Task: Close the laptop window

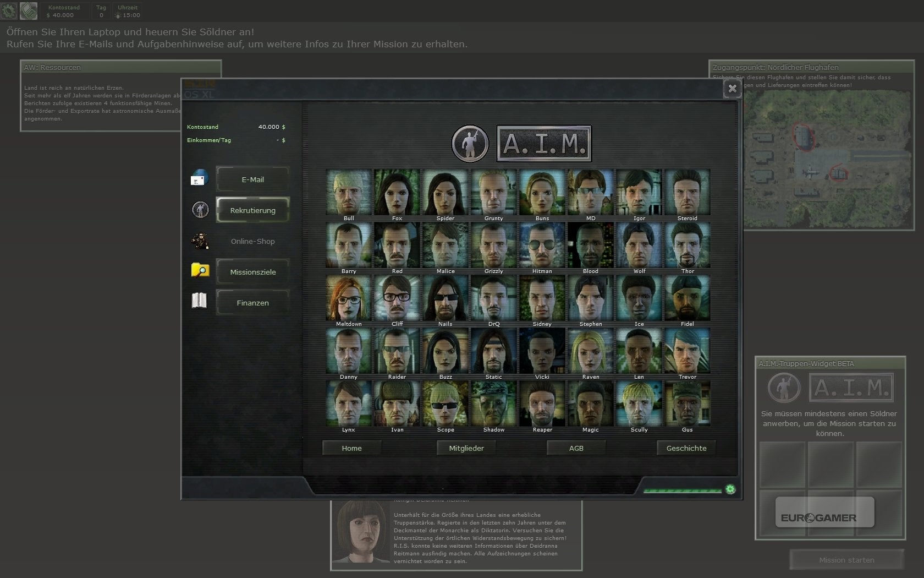Action: coord(732,88)
